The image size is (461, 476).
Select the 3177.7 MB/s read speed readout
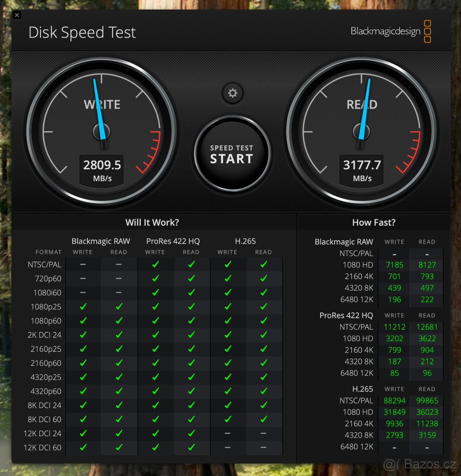point(362,165)
